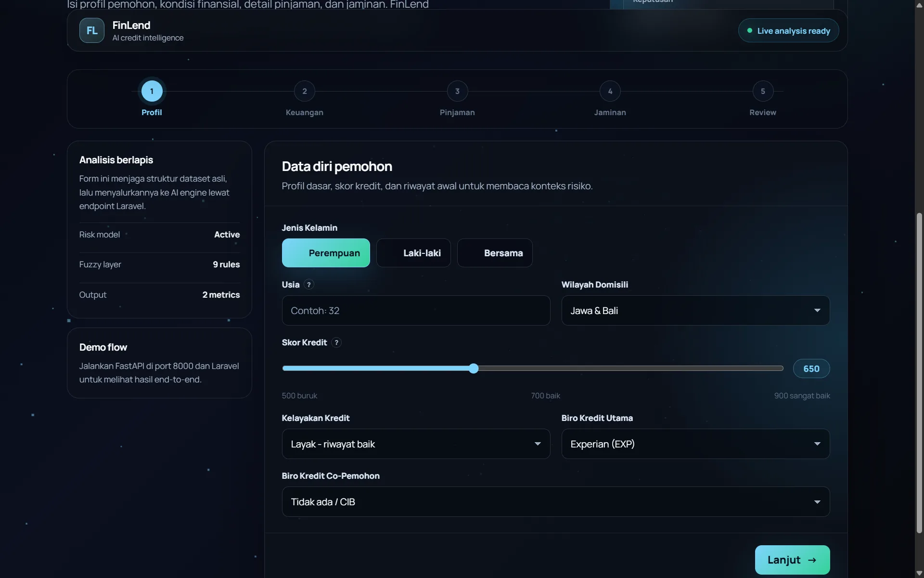Open the Biro Kredit Co-Pemohon dropdown
924x578 pixels.
[556, 502]
